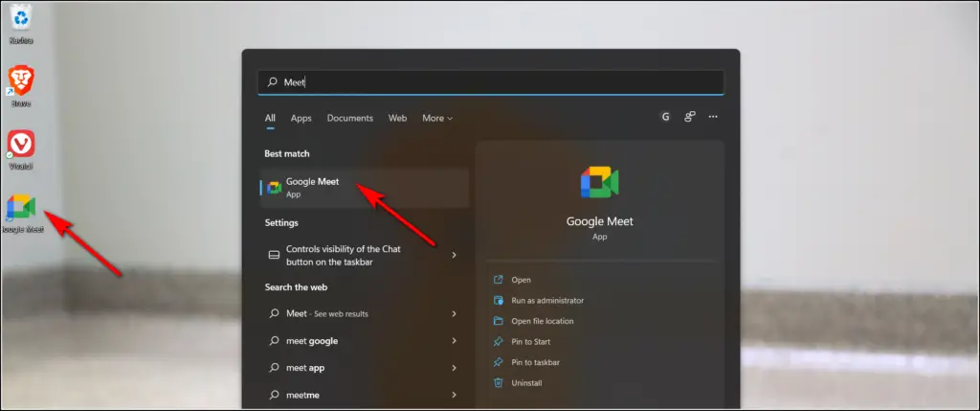Click the 'Search the web' section heading
Image resolution: width=980 pixels, height=411 pixels.
[296, 287]
